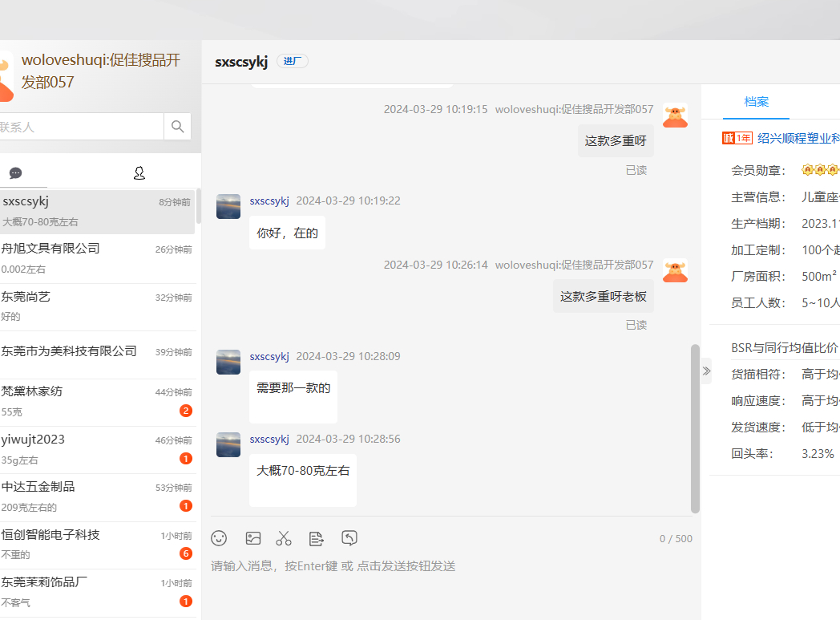The image size is (840, 620).
Task: Open conversation with 东莞茉莉饰品厂
Action: click(x=98, y=593)
